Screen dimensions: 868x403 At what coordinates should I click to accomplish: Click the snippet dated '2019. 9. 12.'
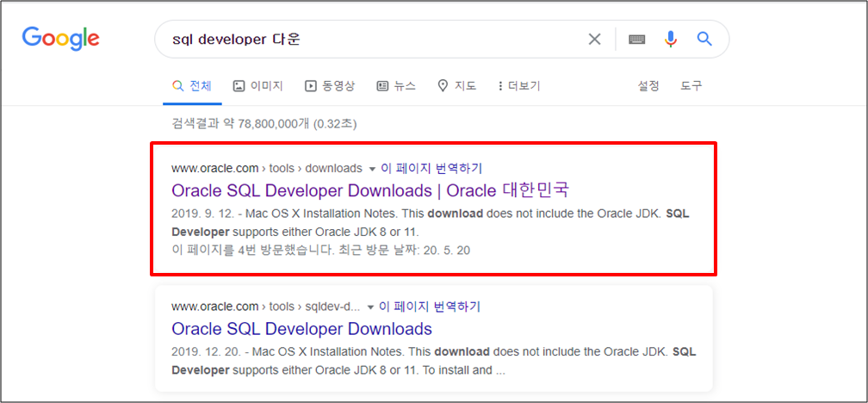(431, 222)
